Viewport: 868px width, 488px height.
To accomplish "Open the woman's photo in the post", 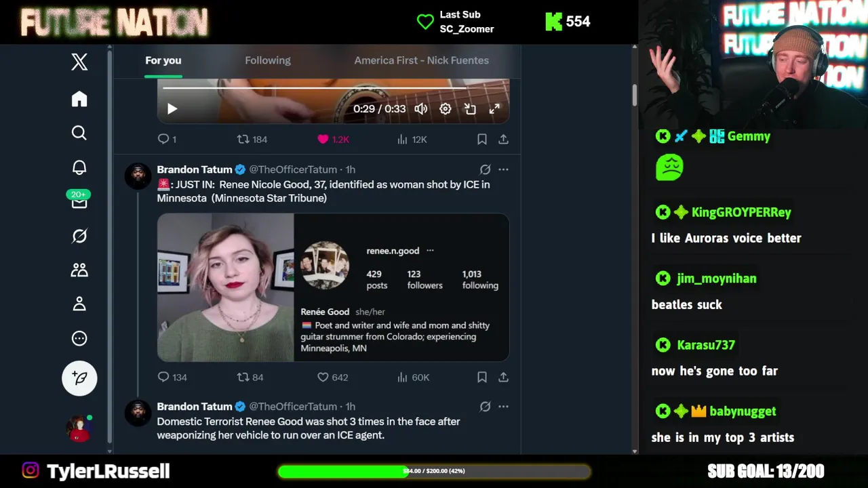I will point(226,287).
